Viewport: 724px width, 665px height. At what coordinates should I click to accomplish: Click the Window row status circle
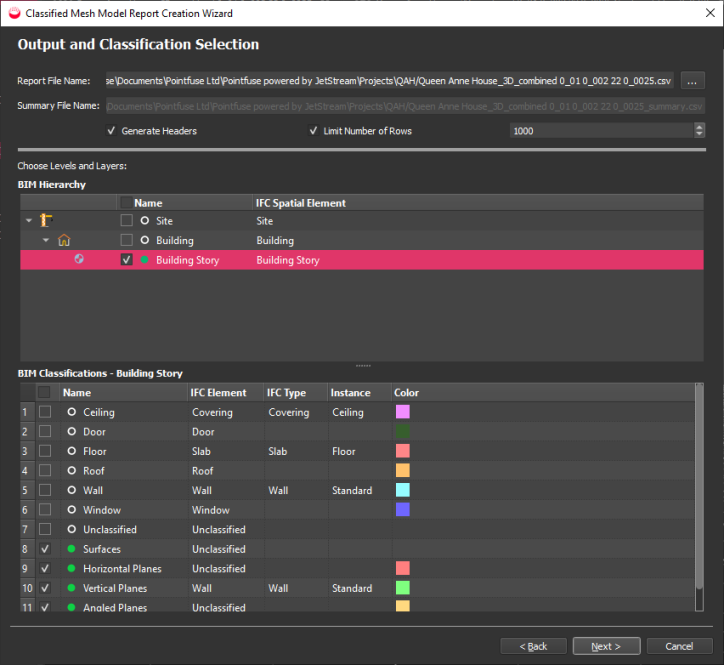pos(72,509)
